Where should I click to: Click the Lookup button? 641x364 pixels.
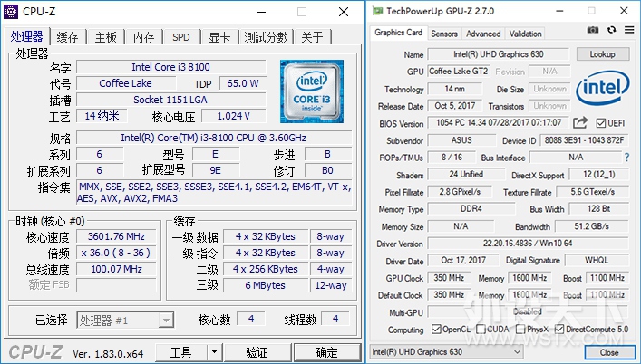click(603, 54)
